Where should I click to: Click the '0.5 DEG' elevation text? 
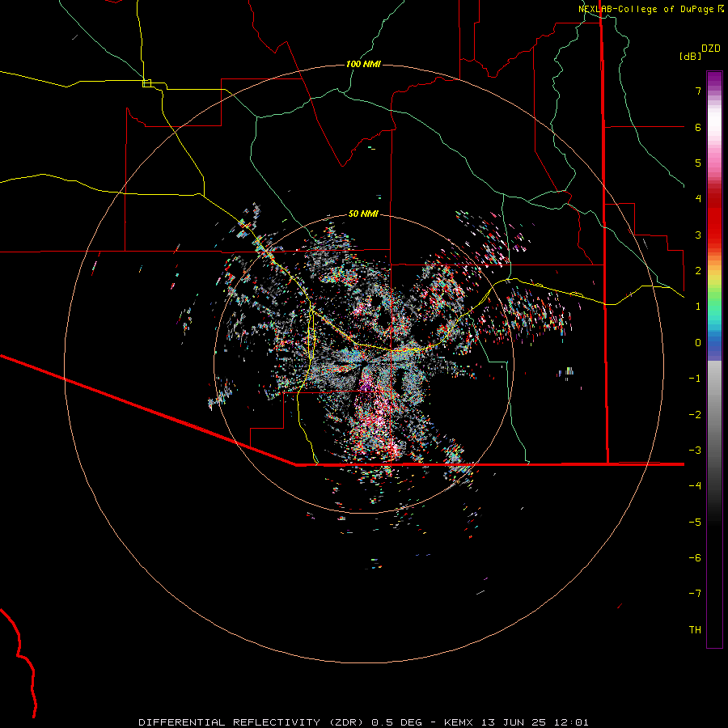[x=396, y=722]
